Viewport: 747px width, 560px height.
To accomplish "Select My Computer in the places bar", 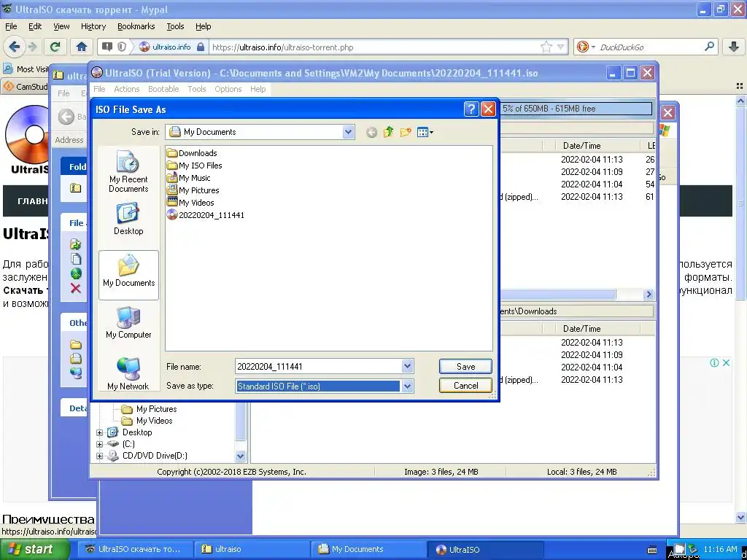I will pos(128,323).
